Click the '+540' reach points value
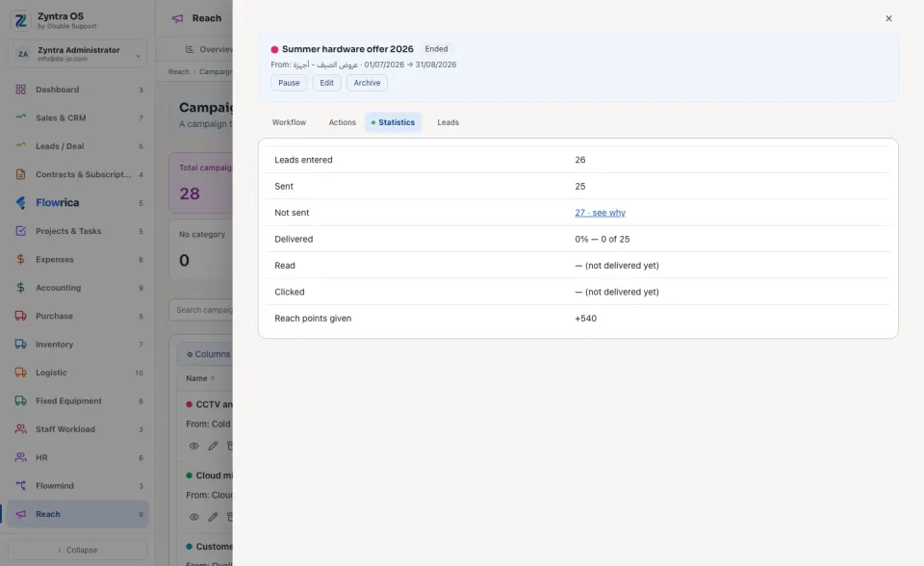This screenshot has width=924, height=566. [x=586, y=319]
